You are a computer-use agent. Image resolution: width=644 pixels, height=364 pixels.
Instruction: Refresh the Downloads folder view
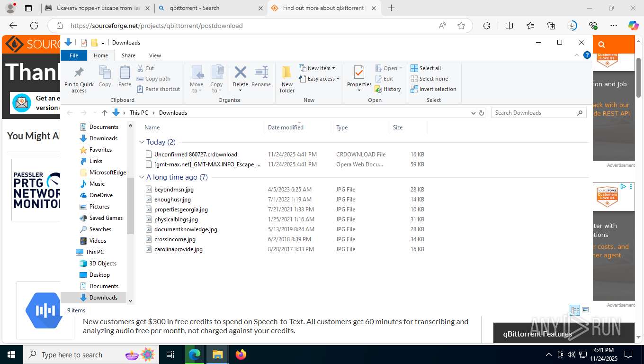482,113
